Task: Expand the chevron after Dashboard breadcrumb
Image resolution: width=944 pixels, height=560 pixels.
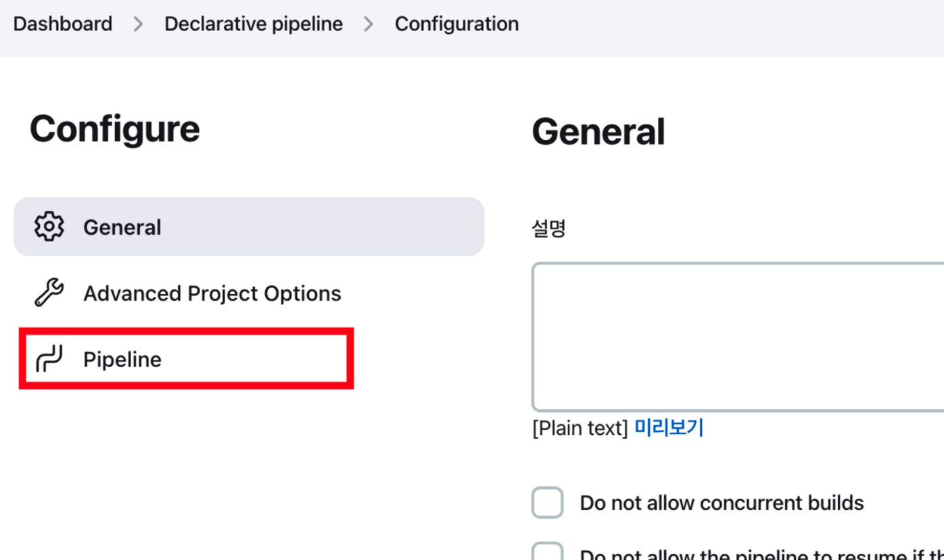Action: click(139, 24)
